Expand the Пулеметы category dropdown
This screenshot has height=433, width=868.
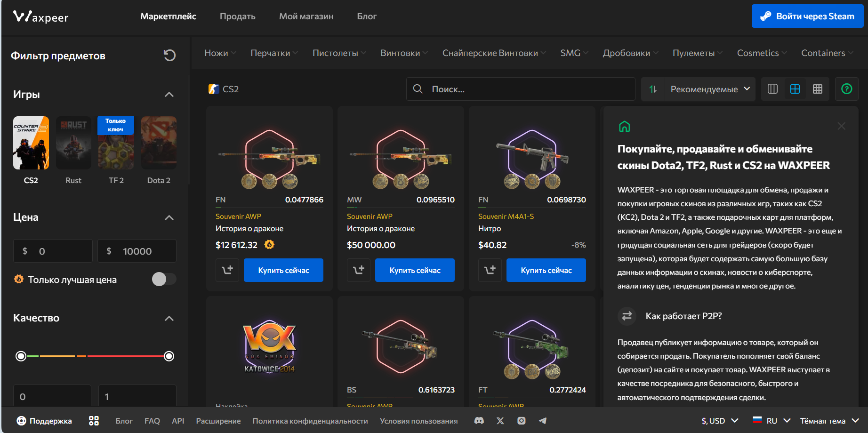698,53
